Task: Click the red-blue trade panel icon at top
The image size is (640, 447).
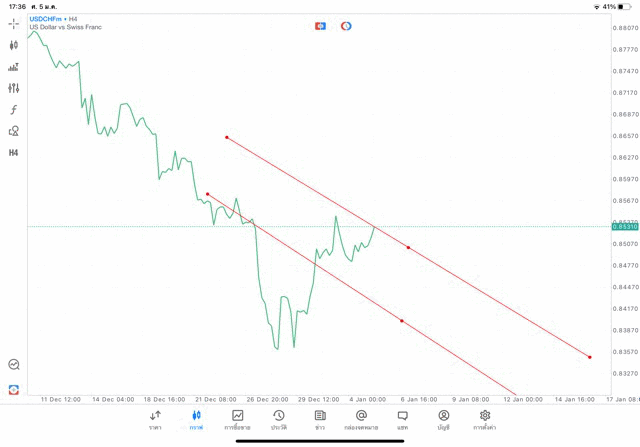Action: coord(320,26)
